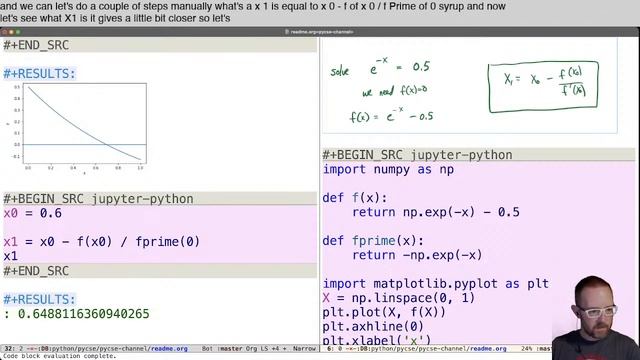Click the import numpy as np line
The image size is (640, 360).
click(388, 169)
